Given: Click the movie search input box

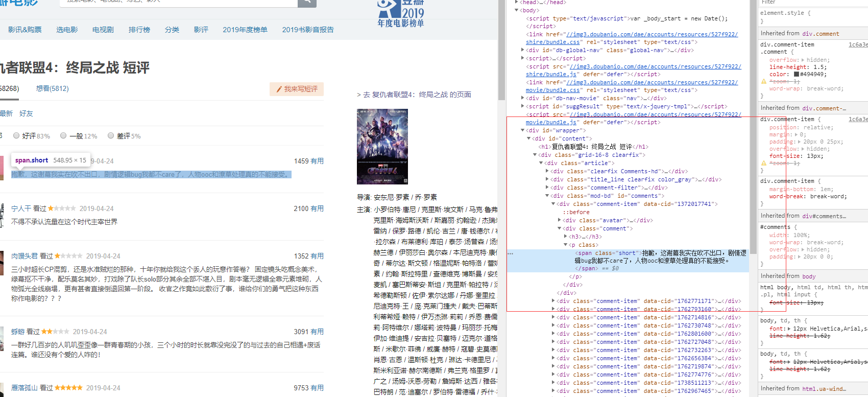Looking at the screenshot, I should [179, 3].
